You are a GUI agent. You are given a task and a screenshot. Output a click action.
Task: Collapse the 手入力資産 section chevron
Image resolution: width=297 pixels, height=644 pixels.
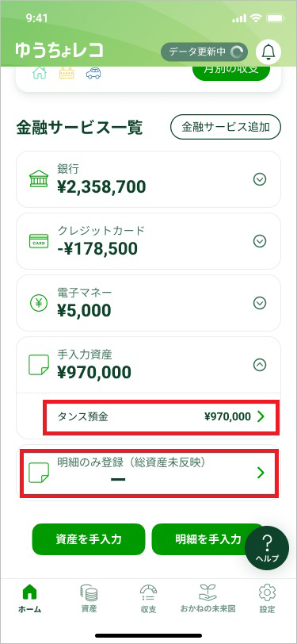[x=260, y=365]
